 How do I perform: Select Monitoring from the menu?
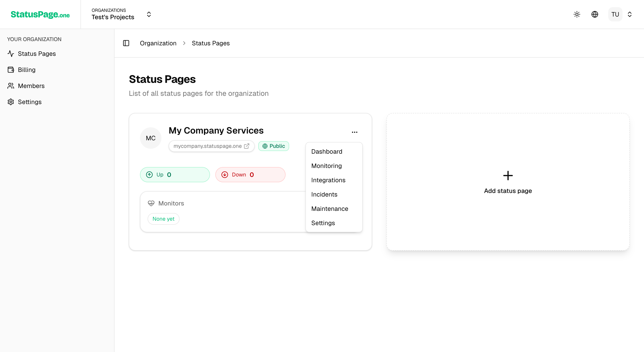[x=334, y=166]
